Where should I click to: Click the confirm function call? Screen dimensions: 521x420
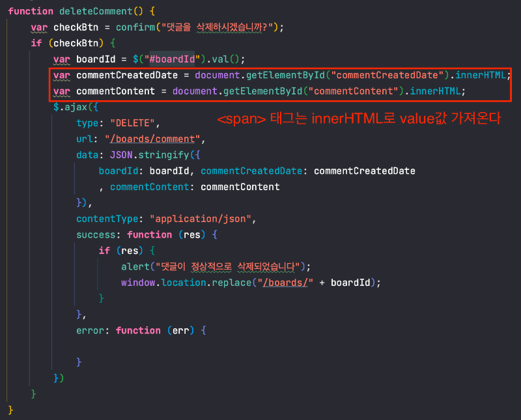pyautogui.click(x=135, y=27)
